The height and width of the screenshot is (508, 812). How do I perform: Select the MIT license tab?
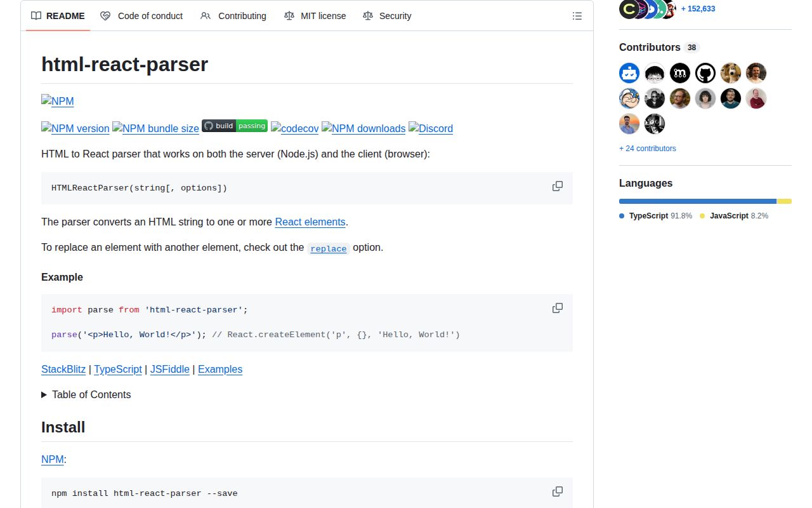coord(315,16)
